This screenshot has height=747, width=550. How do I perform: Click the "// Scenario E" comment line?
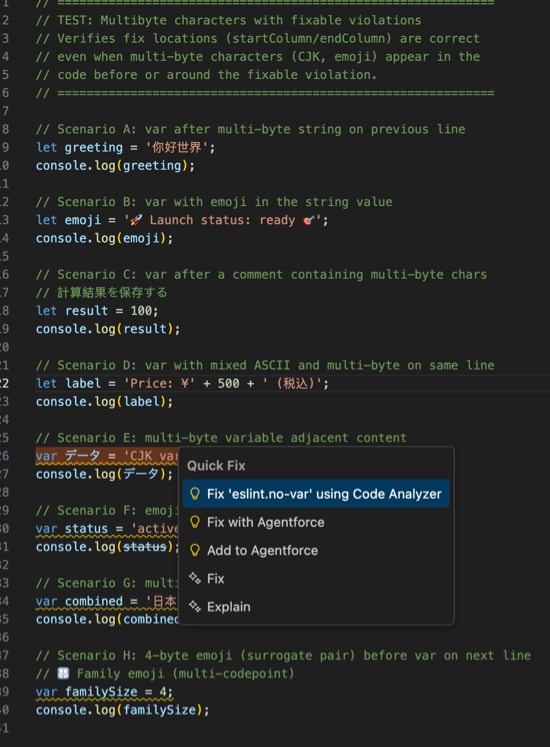pyautogui.click(x=221, y=438)
